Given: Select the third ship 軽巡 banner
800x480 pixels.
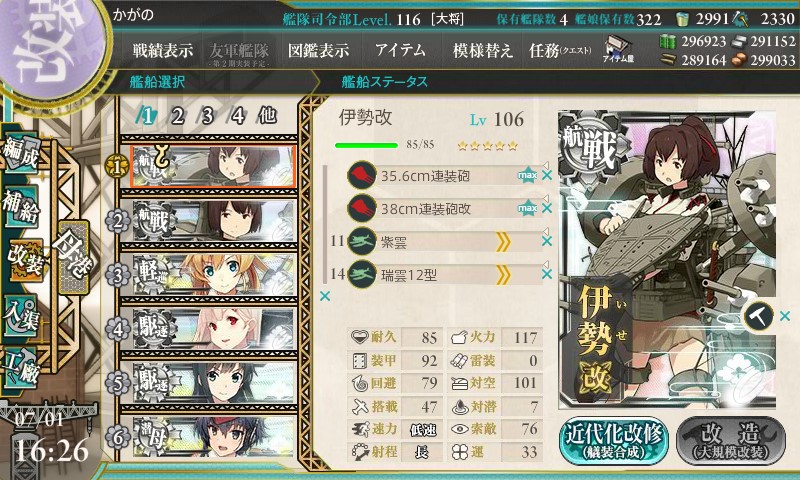Looking at the screenshot, I should (214, 275).
